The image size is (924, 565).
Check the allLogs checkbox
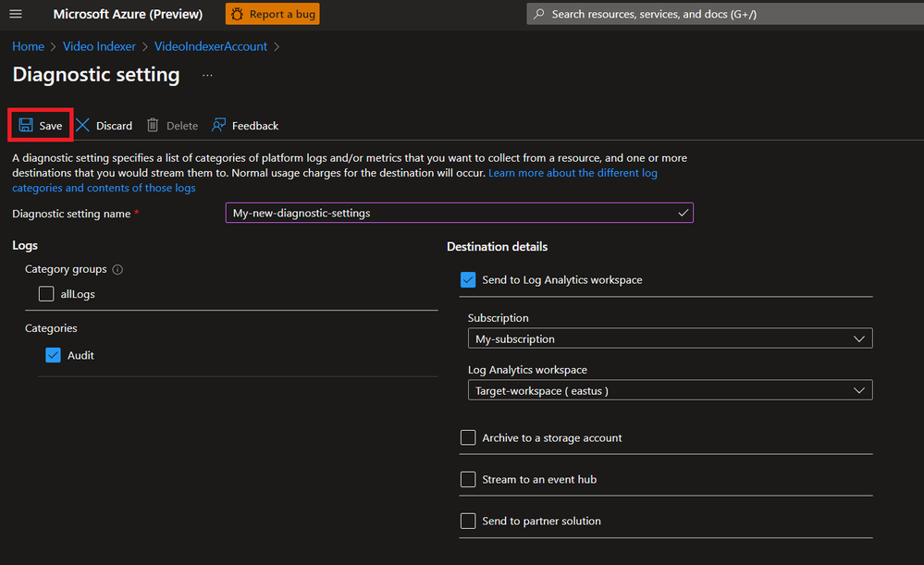point(46,293)
